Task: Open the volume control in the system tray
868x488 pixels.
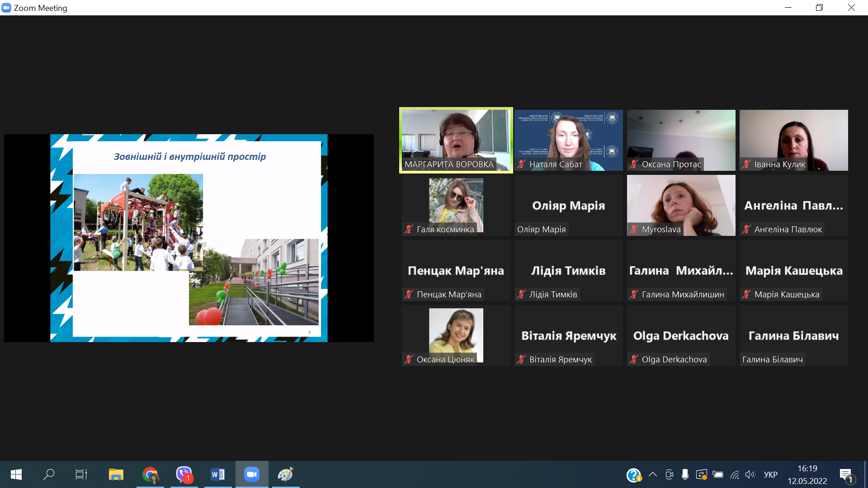Action: (750, 474)
